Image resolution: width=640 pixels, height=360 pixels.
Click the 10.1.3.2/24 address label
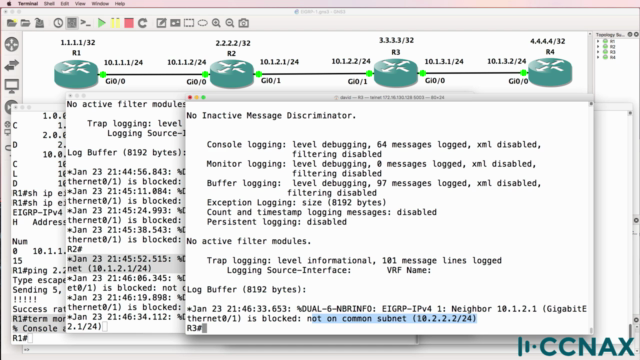click(x=507, y=61)
